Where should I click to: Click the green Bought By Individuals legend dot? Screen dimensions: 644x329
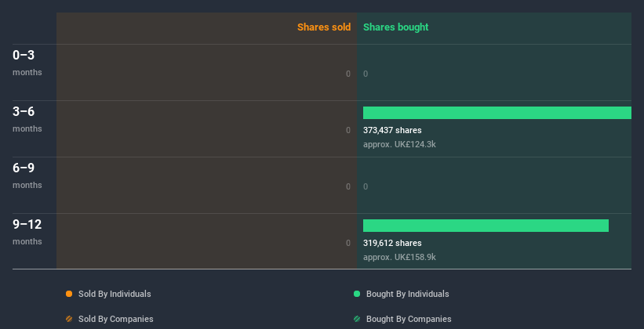click(x=357, y=294)
